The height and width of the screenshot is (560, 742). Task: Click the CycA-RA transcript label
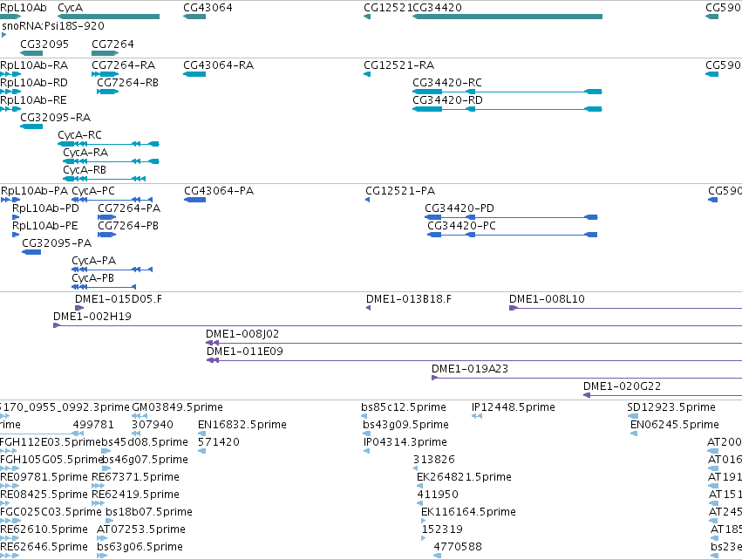pyautogui.click(x=85, y=153)
